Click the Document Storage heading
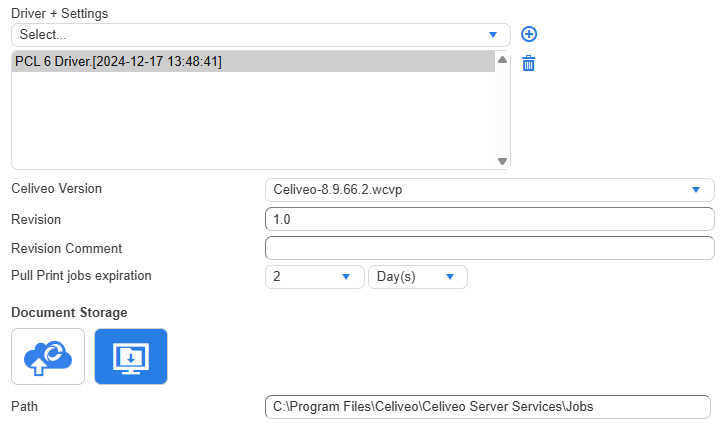This screenshot has width=722, height=426. click(69, 312)
